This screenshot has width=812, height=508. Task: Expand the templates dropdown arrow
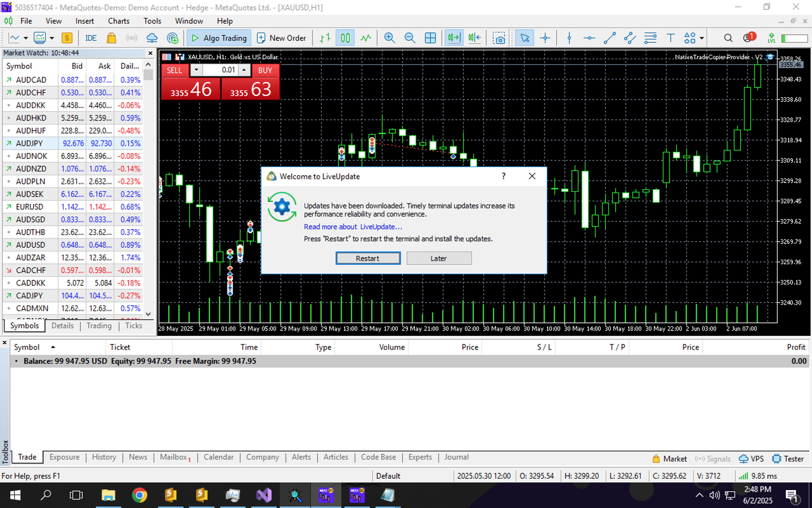[x=52, y=38]
